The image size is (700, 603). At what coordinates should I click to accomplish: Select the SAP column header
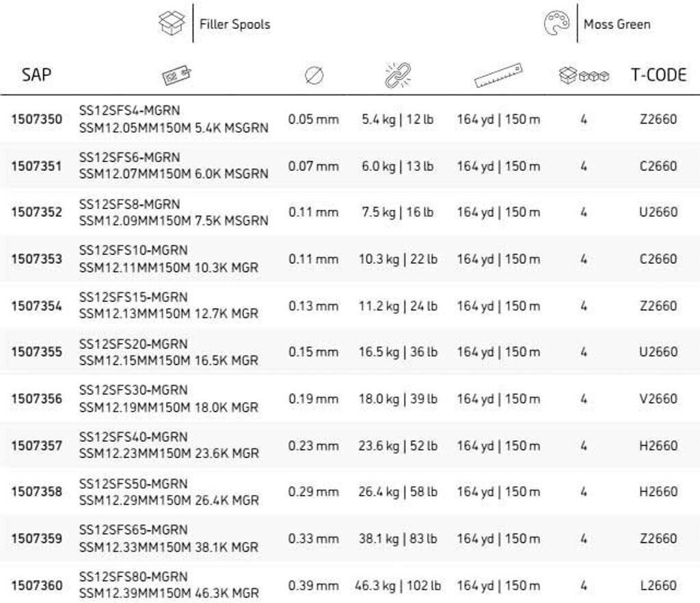(x=36, y=75)
